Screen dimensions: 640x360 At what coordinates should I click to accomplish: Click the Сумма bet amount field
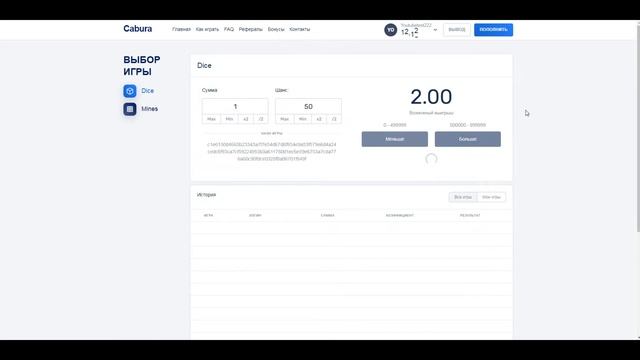click(x=235, y=107)
